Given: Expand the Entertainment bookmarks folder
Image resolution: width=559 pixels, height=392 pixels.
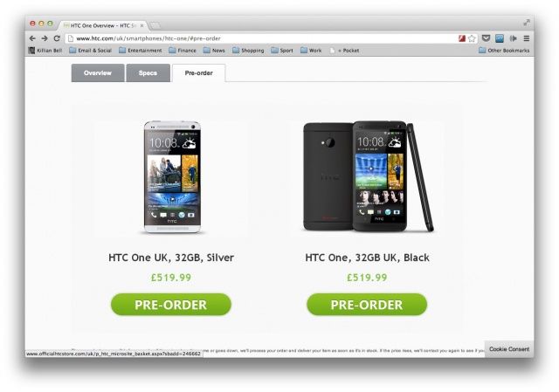Looking at the screenshot, I should tap(140, 51).
